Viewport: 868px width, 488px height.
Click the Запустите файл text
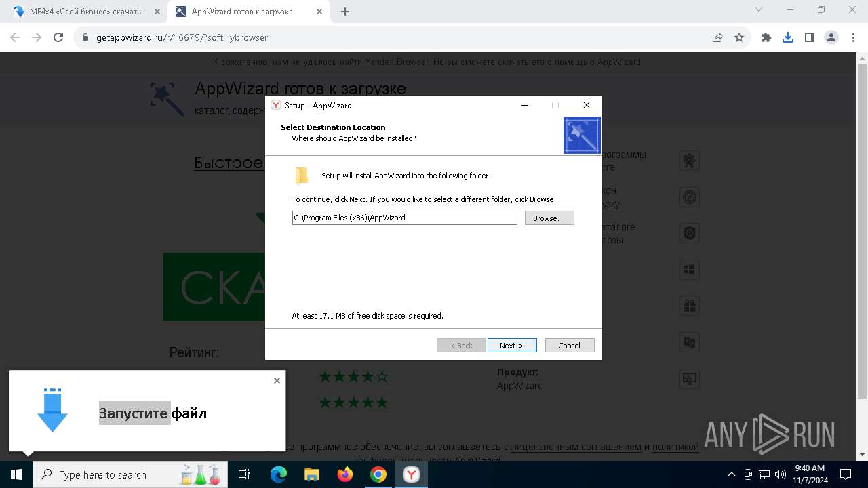tap(153, 413)
